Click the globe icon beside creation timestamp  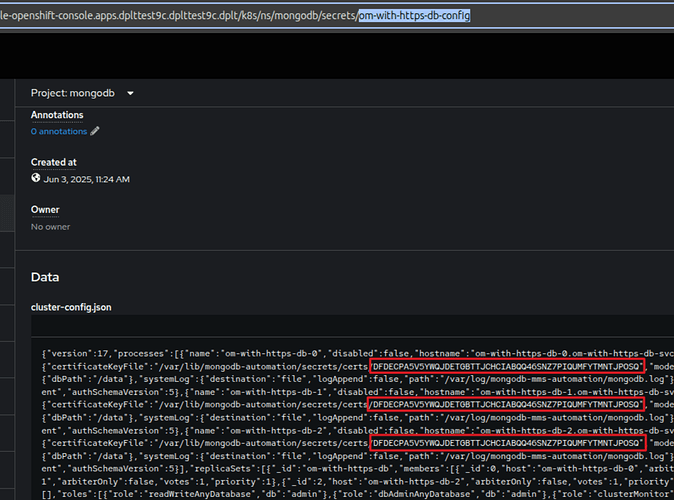tap(36, 178)
